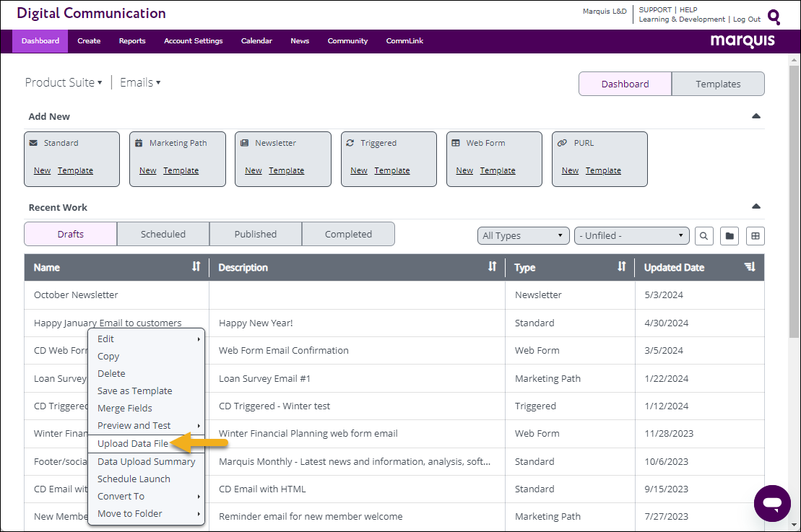Open the Create menu in navigation bar

(x=89, y=41)
